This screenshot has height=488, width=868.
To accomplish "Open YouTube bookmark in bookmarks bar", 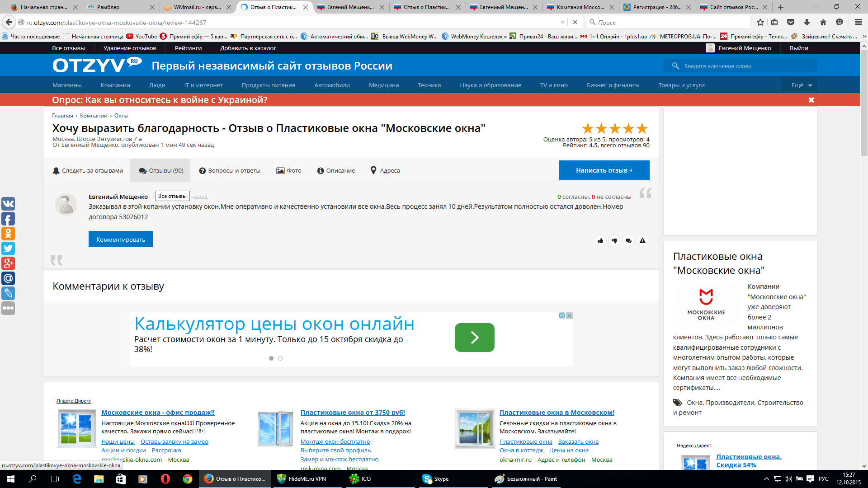I will (142, 37).
